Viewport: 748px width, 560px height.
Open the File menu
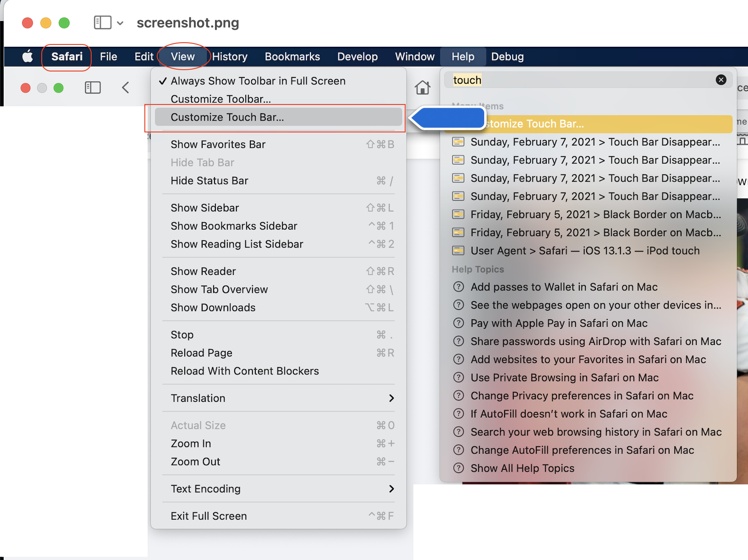tap(109, 56)
